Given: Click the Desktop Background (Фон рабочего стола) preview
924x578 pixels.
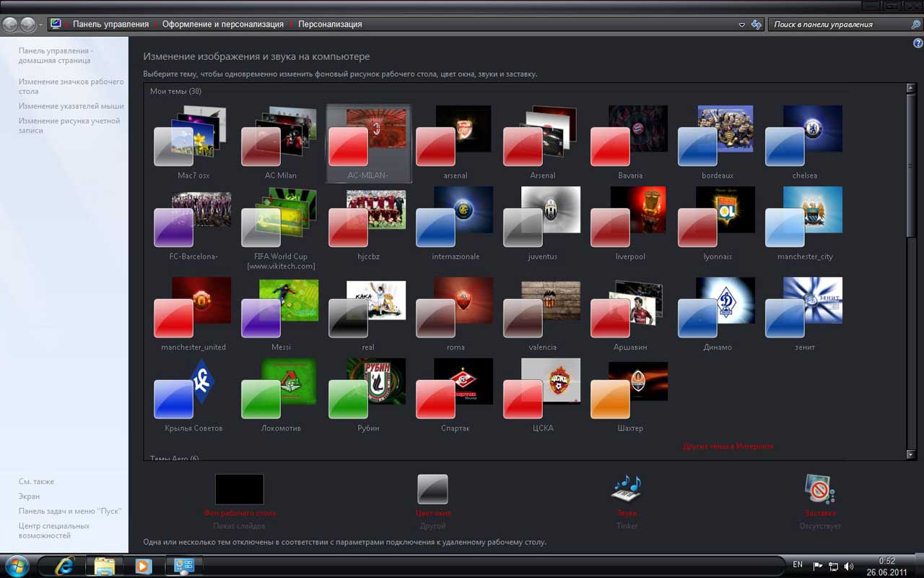Looking at the screenshot, I should [239, 489].
